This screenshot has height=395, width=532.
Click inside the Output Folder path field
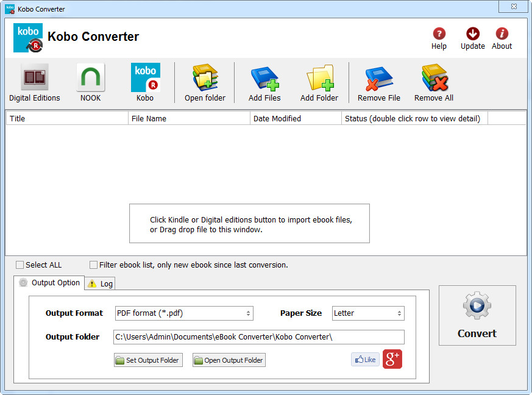click(258, 336)
